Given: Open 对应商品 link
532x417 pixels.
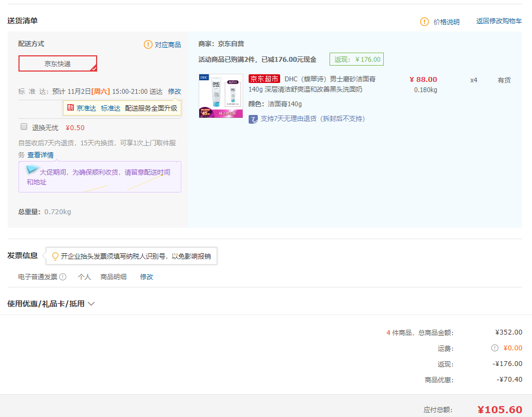Looking at the screenshot, I should click(168, 45).
